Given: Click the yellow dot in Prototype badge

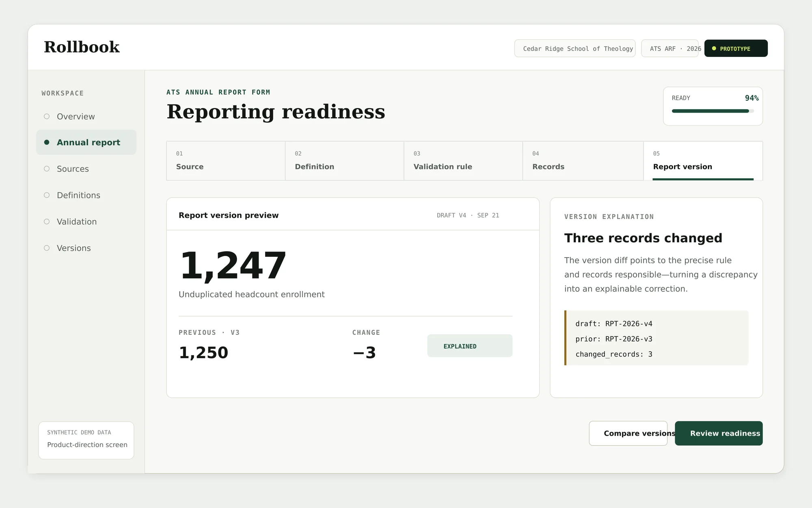Looking at the screenshot, I should tap(714, 48).
